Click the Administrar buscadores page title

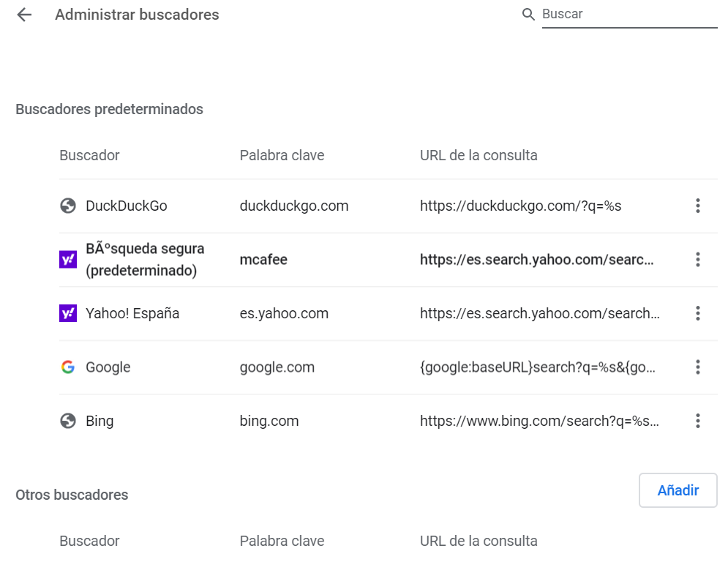tap(137, 15)
